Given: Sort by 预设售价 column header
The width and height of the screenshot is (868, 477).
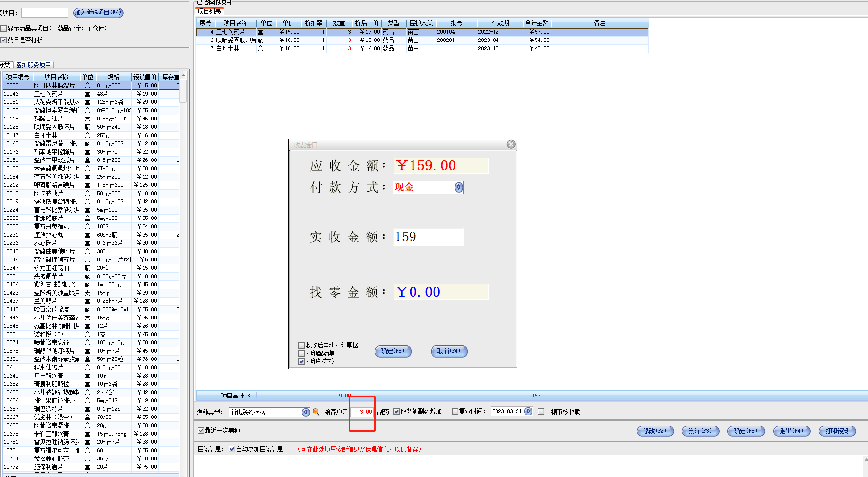Looking at the screenshot, I should point(145,77).
